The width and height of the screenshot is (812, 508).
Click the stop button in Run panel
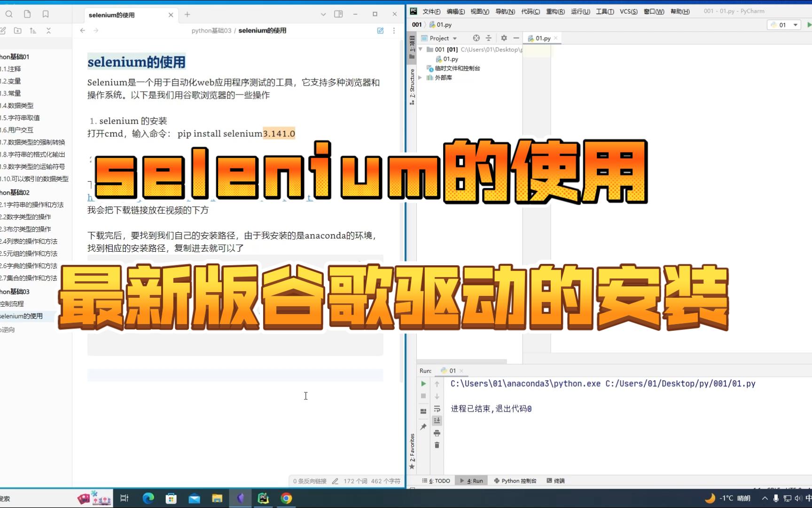point(423,396)
